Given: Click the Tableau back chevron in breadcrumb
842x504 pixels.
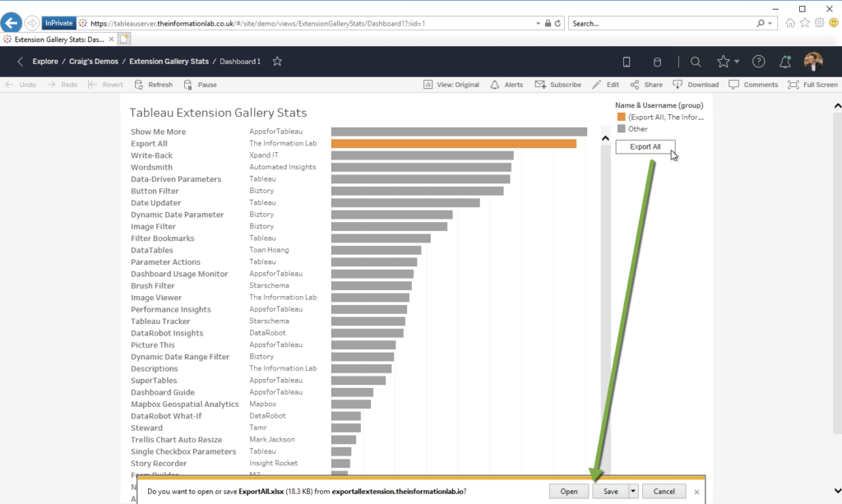Looking at the screenshot, I should click(x=21, y=61).
